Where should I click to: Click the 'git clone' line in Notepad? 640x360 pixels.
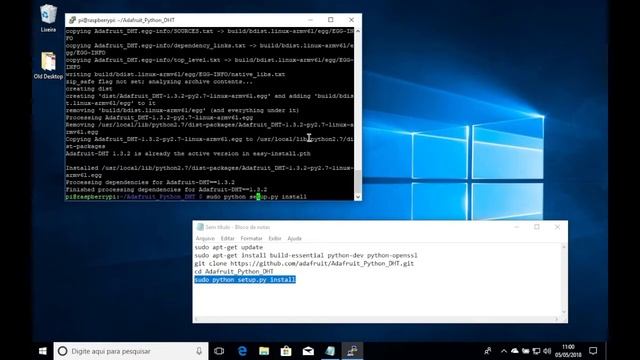pos(304,264)
